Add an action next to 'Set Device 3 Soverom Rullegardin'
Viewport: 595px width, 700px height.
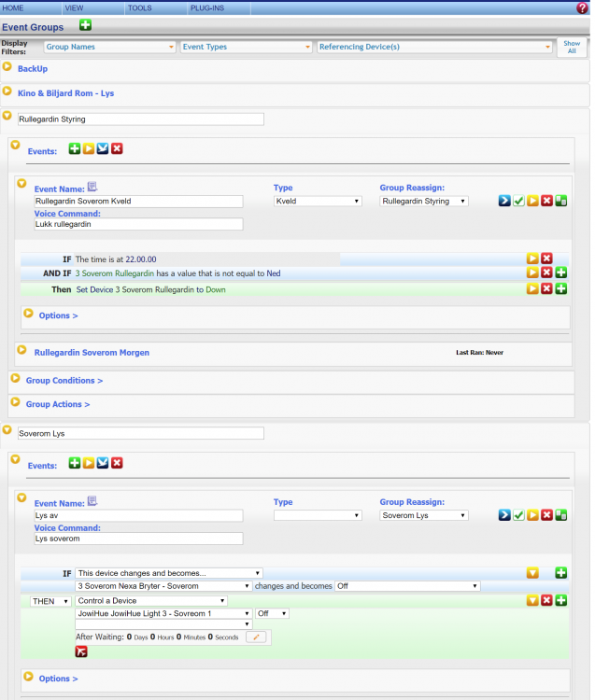(x=561, y=289)
